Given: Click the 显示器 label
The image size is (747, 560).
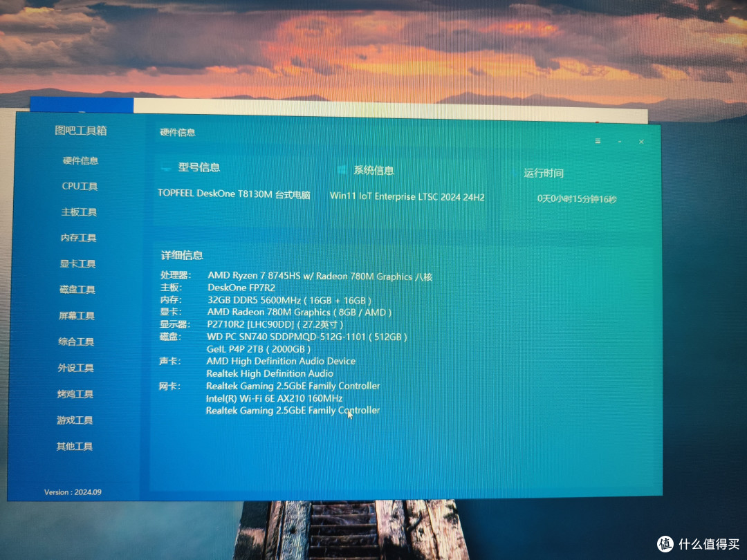Looking at the screenshot, I should 175,324.
